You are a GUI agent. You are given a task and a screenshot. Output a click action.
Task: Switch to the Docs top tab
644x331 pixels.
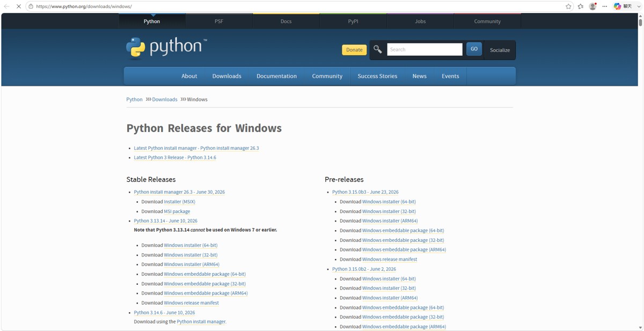pyautogui.click(x=286, y=21)
